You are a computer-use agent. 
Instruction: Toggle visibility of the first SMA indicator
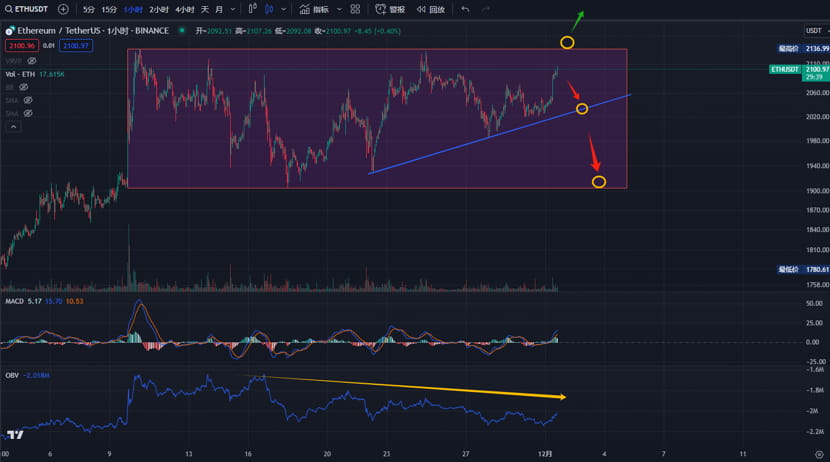pos(28,100)
